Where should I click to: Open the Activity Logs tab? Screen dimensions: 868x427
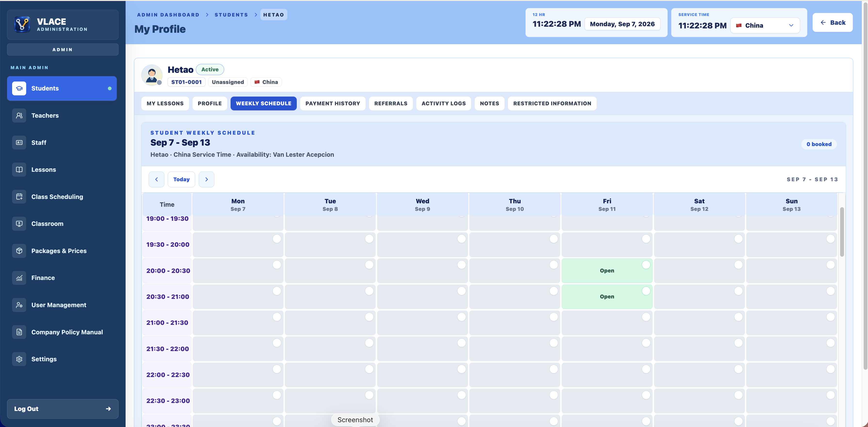tap(443, 104)
